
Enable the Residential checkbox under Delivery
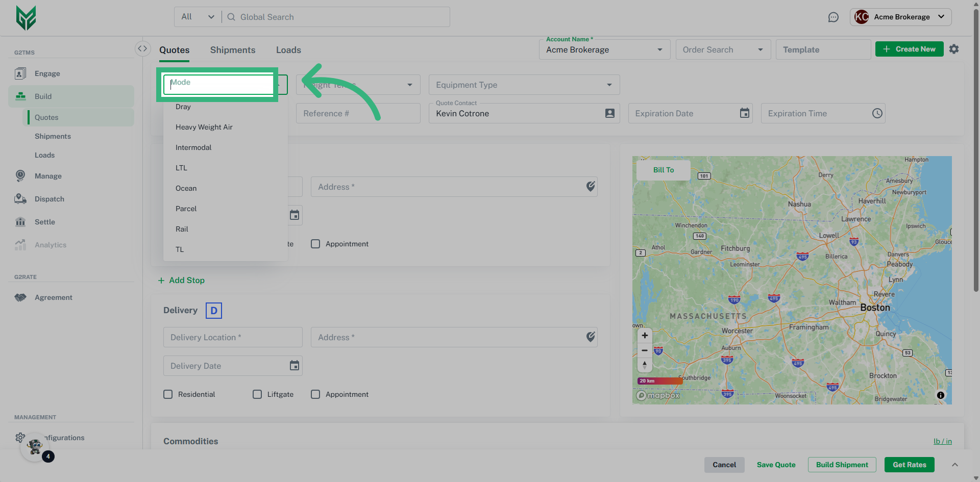pyautogui.click(x=168, y=394)
